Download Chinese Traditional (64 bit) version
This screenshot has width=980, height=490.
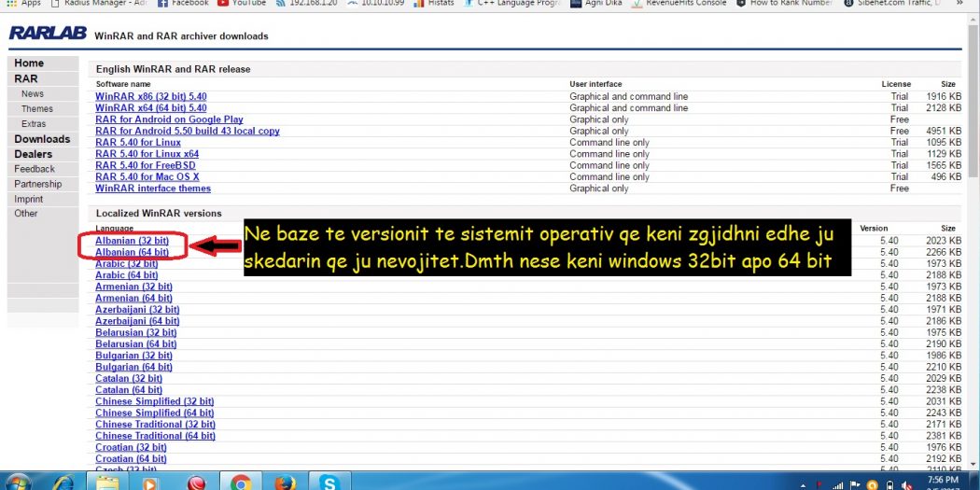pos(155,436)
